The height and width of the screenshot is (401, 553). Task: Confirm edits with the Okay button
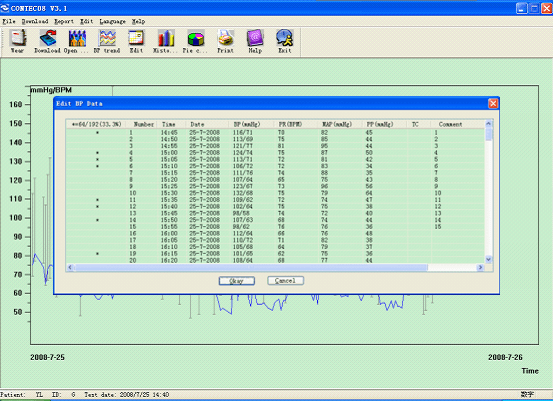pos(237,281)
